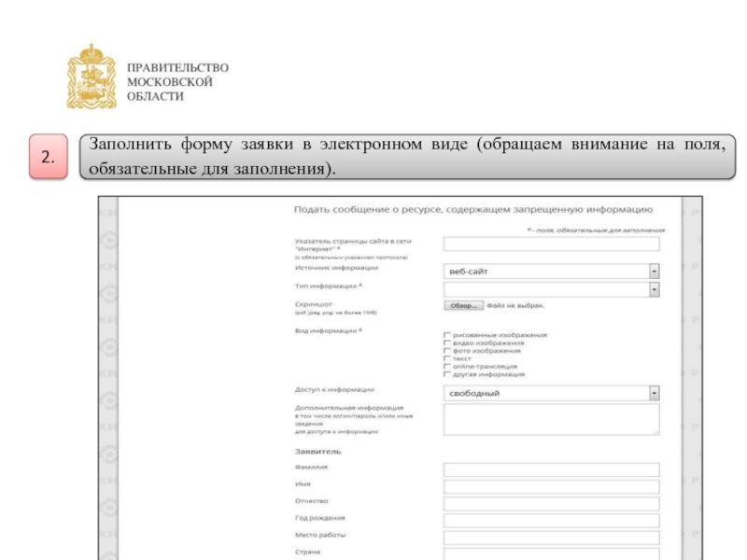Check 'фото изображения' checkbox
This screenshot has width=747, height=560.
(447, 351)
